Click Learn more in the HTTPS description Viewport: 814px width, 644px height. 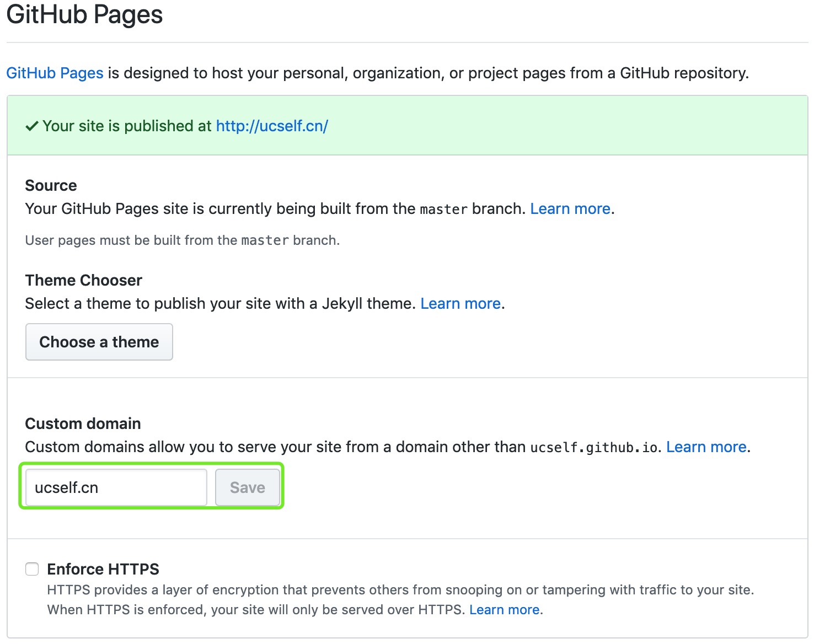pyautogui.click(x=504, y=610)
